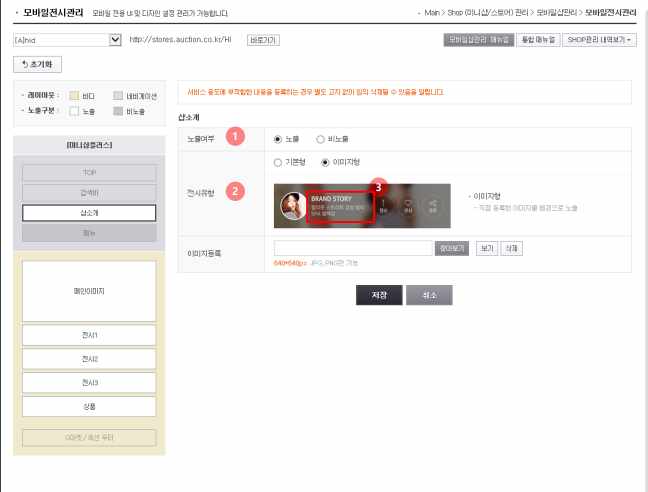The image size is (648, 492).
Task: Choose the 이미지형 display type radio
Action: [x=325, y=162]
